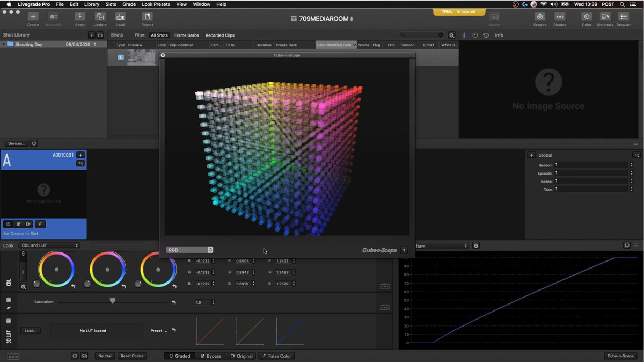
Task: Click the reset circular arrow icon in bottom bar
Action: (75, 356)
